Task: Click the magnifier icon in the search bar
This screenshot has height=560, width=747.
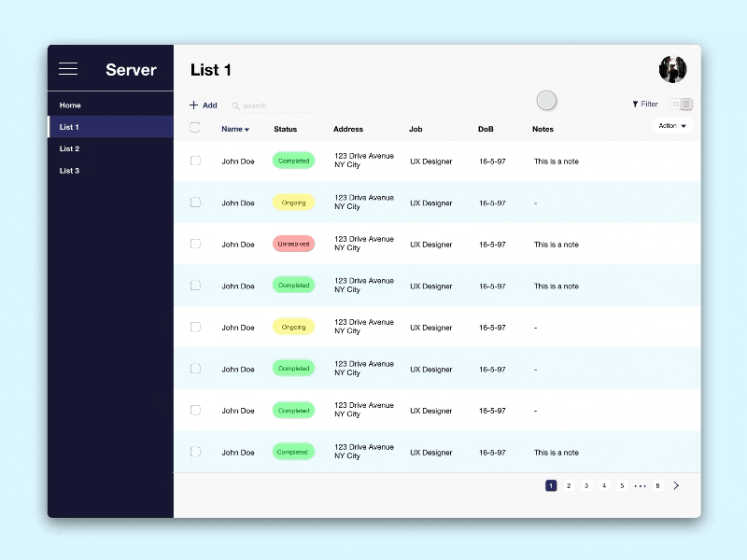Action: [236, 105]
